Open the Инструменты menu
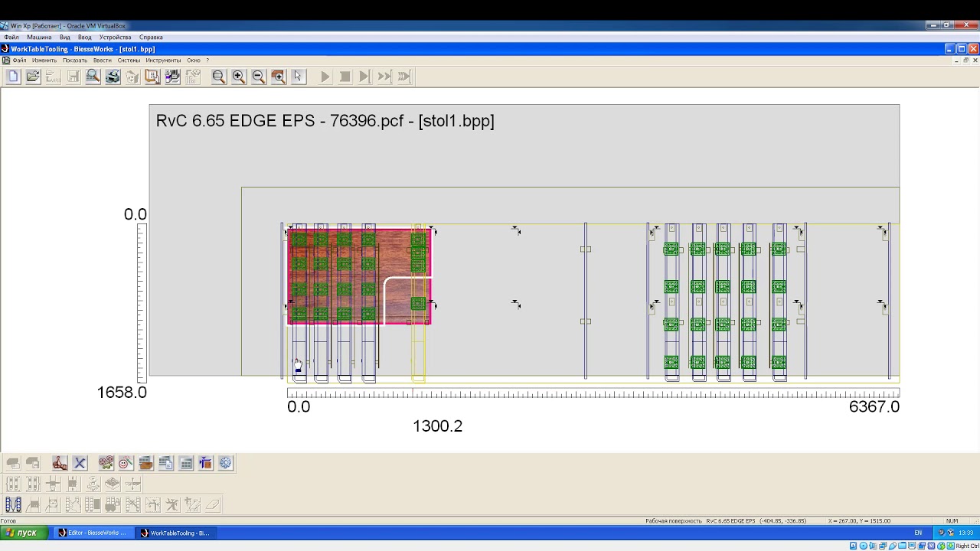This screenshot has height=551, width=980. pyautogui.click(x=163, y=60)
